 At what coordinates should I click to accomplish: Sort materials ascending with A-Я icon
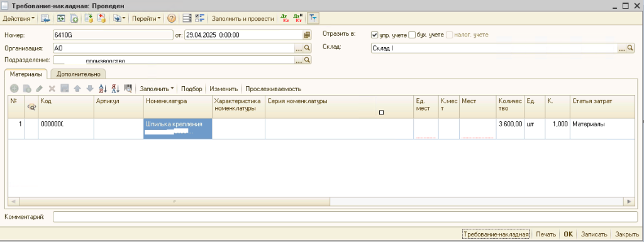coord(103,88)
